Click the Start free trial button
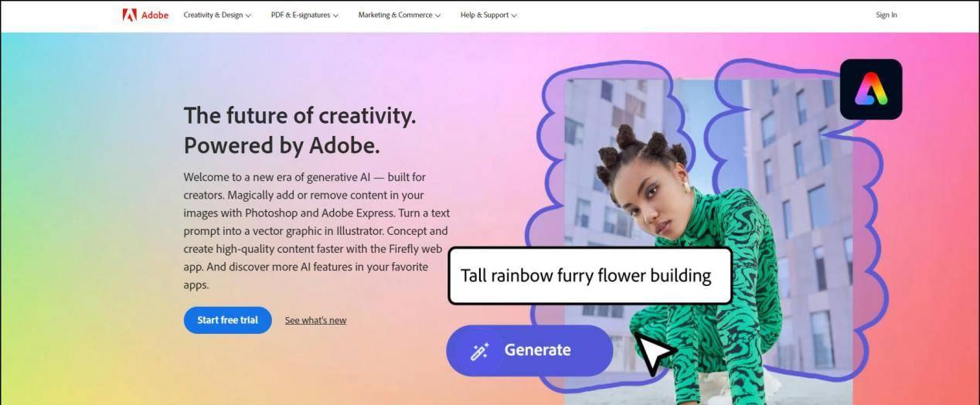 pyautogui.click(x=227, y=320)
